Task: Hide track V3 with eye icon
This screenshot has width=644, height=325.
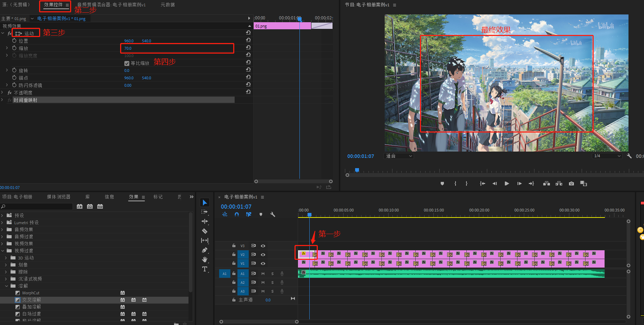Action: point(263,246)
